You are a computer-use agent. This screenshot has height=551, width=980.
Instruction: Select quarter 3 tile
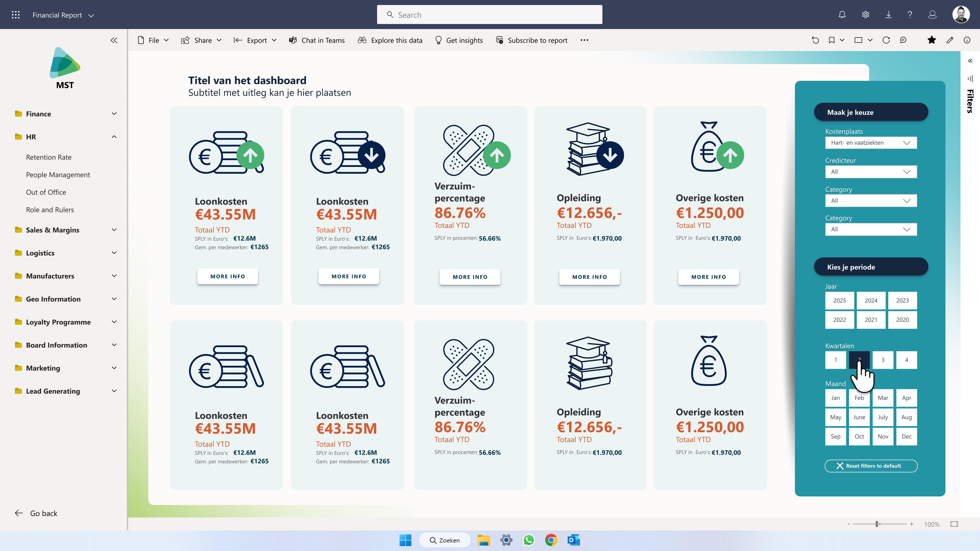point(883,360)
